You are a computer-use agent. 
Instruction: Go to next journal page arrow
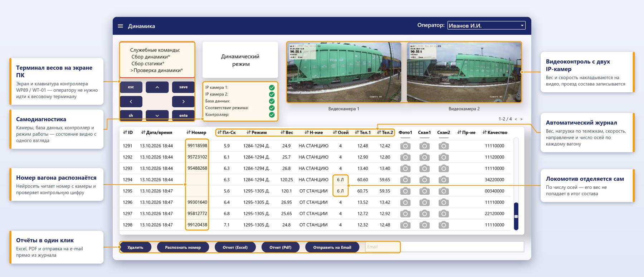tap(521, 119)
